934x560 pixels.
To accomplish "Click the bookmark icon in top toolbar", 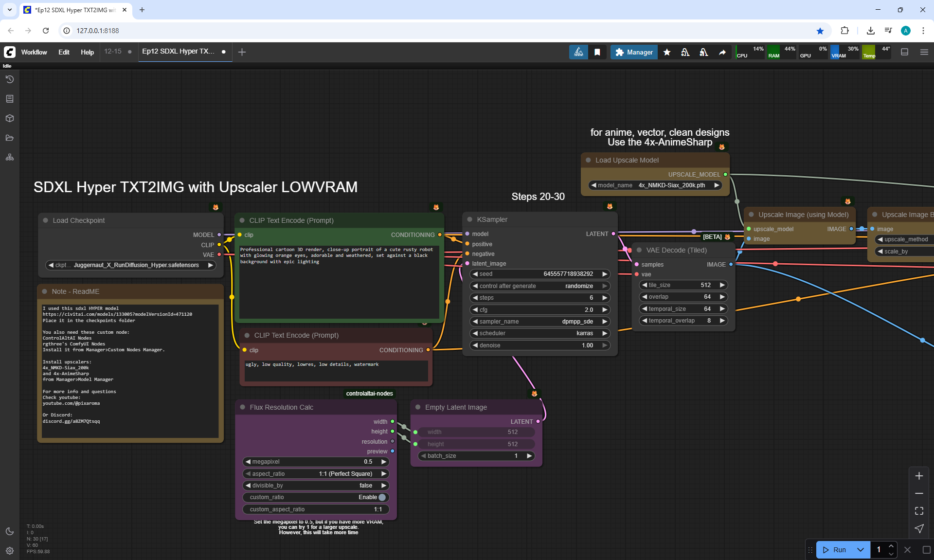I will (597, 52).
